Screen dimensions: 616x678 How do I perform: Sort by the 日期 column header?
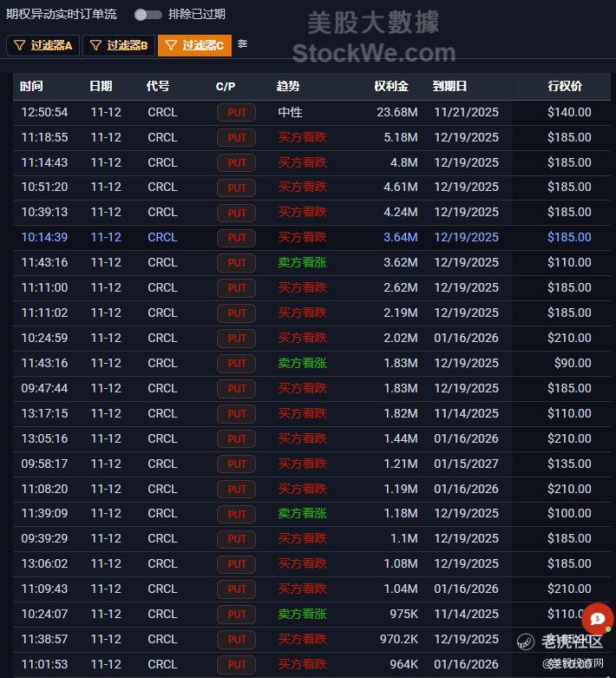[101, 86]
